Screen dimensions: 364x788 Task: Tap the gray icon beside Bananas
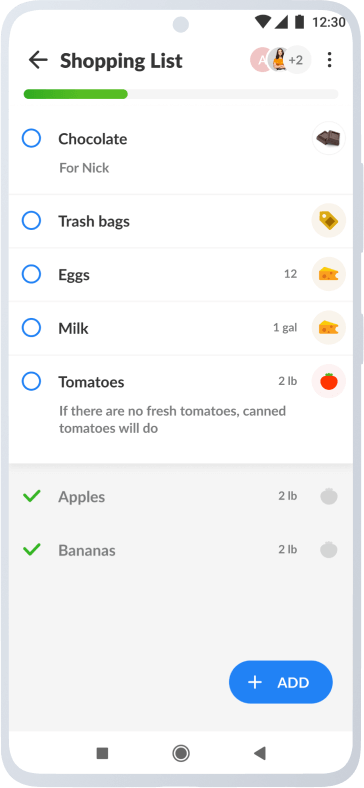click(329, 550)
